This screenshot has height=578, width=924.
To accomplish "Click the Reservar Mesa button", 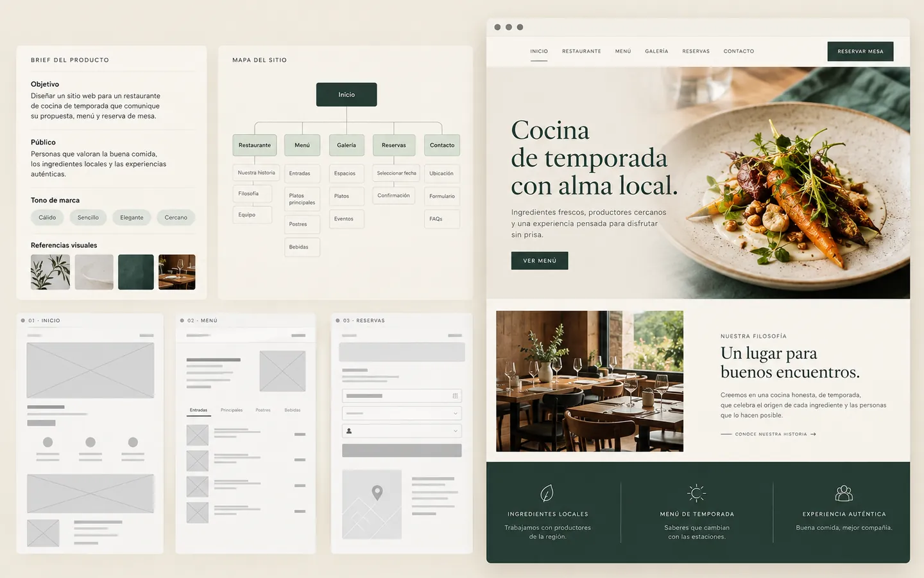I will pos(860,51).
